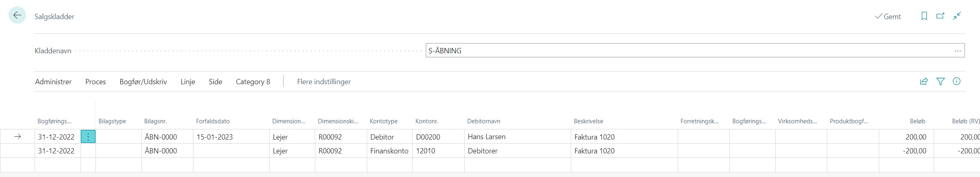Open Kladdenavn lookup ellipsis button
Image resolution: width=980 pixels, height=177 pixels.
pyautogui.click(x=958, y=51)
